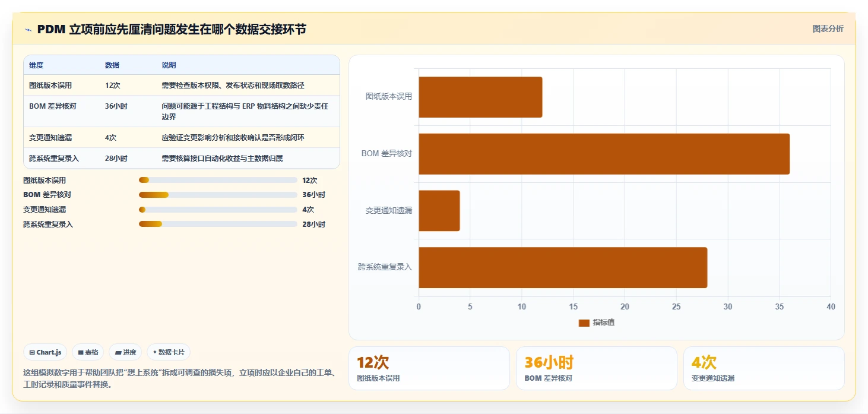Click the 维度 column header

point(36,65)
